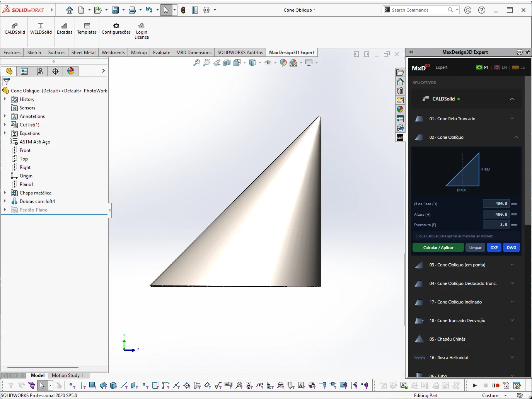
Task: Open the ConfigurationManager tab
Action: 40,71
